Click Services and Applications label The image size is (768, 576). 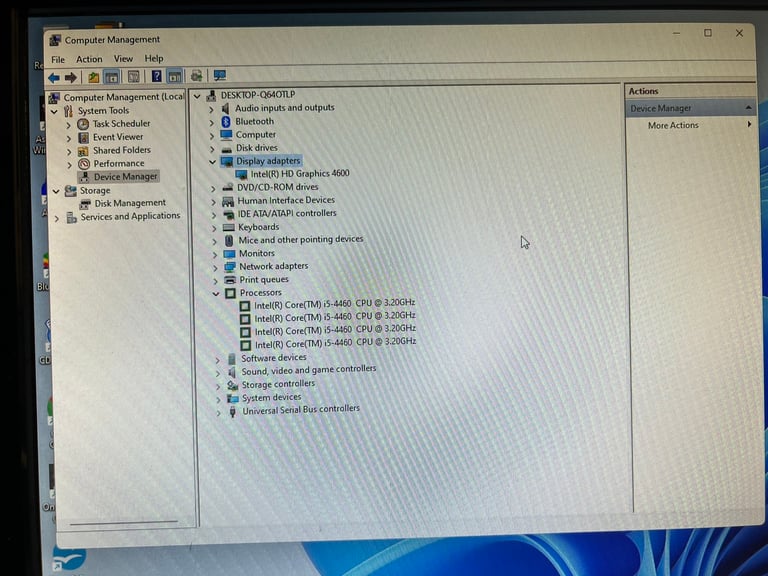[130, 216]
